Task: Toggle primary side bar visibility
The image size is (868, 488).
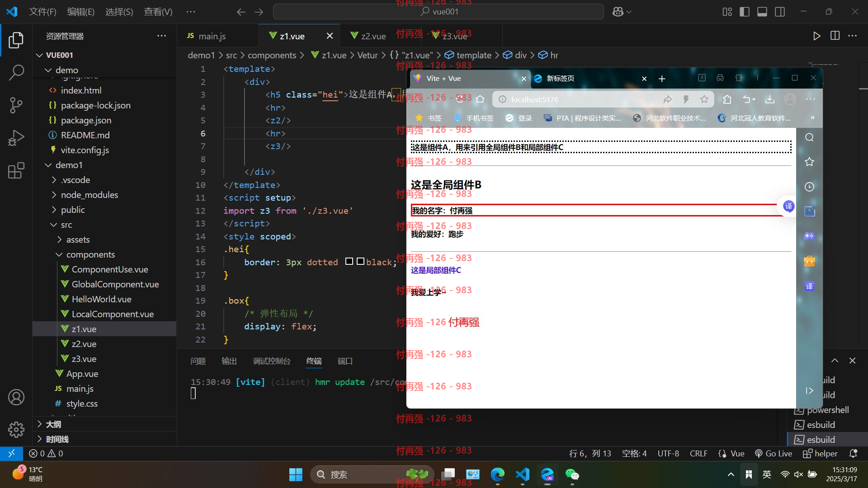Action: point(745,12)
